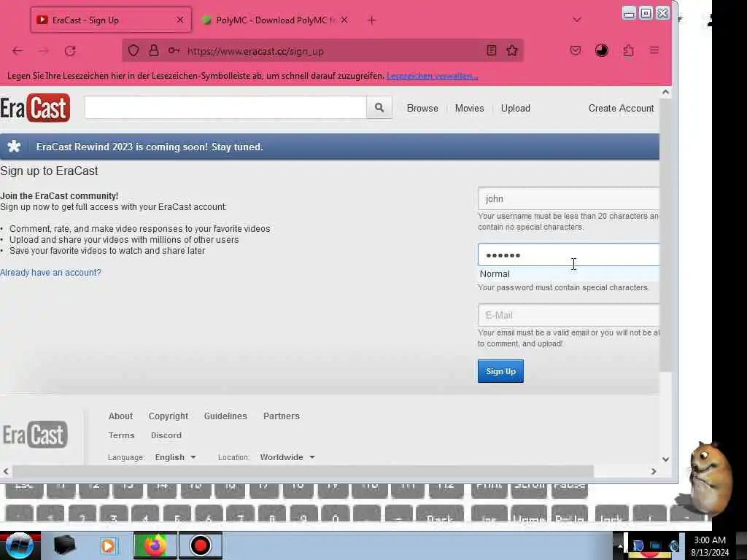The width and height of the screenshot is (747, 560).
Task: Click the EraCast search input box
Action: coord(225,108)
